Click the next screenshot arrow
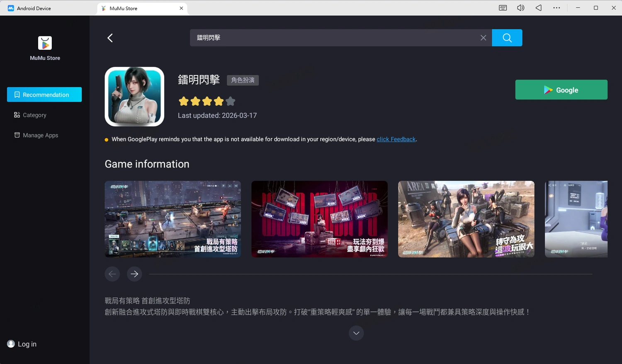This screenshot has height=364, width=622. 134,274
